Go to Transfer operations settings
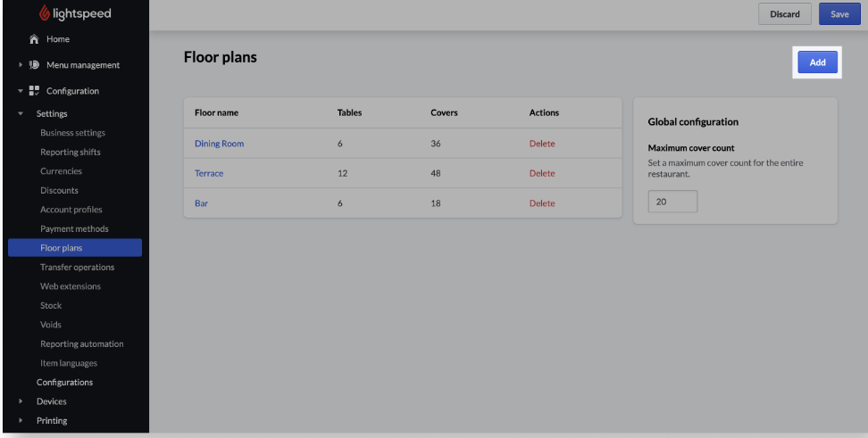 pos(77,268)
